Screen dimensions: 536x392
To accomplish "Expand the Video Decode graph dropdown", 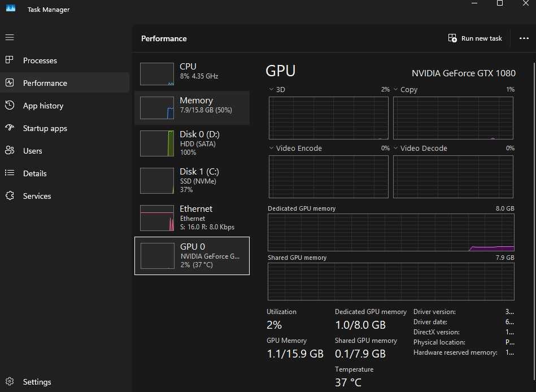I will coord(395,148).
